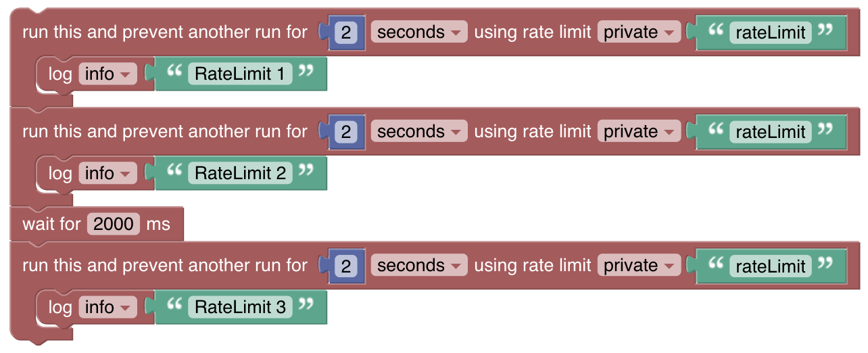Click the number 2 in first rate-limit block

(x=346, y=33)
